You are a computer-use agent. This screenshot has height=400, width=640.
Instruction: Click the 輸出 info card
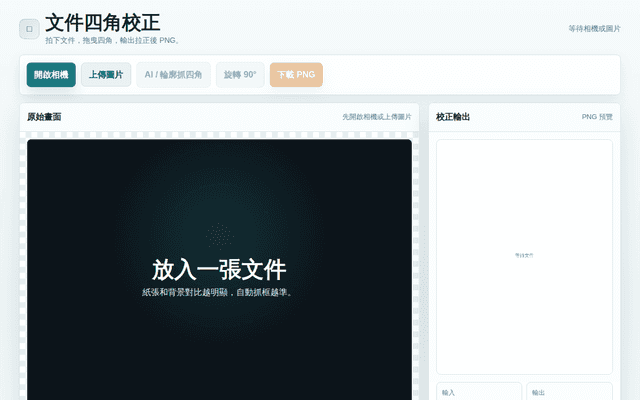click(x=569, y=391)
